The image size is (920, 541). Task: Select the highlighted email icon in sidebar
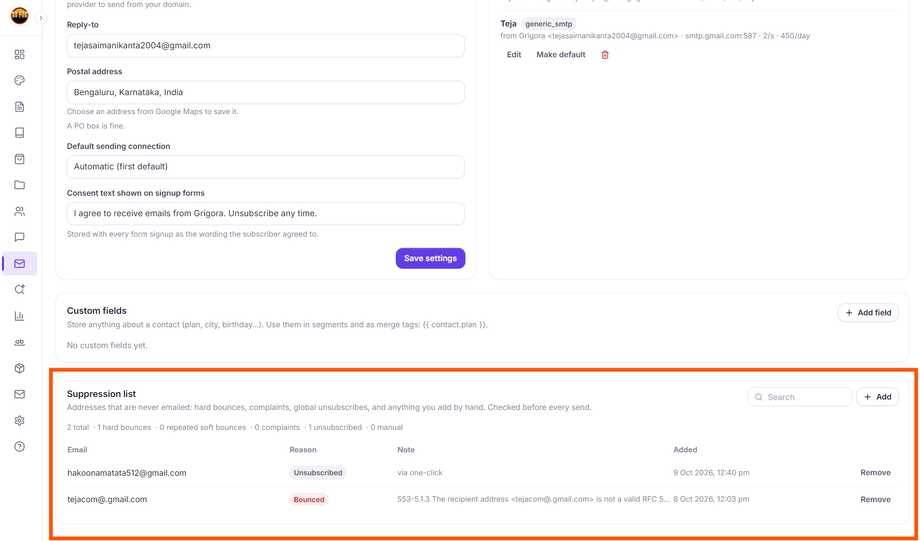coord(19,263)
